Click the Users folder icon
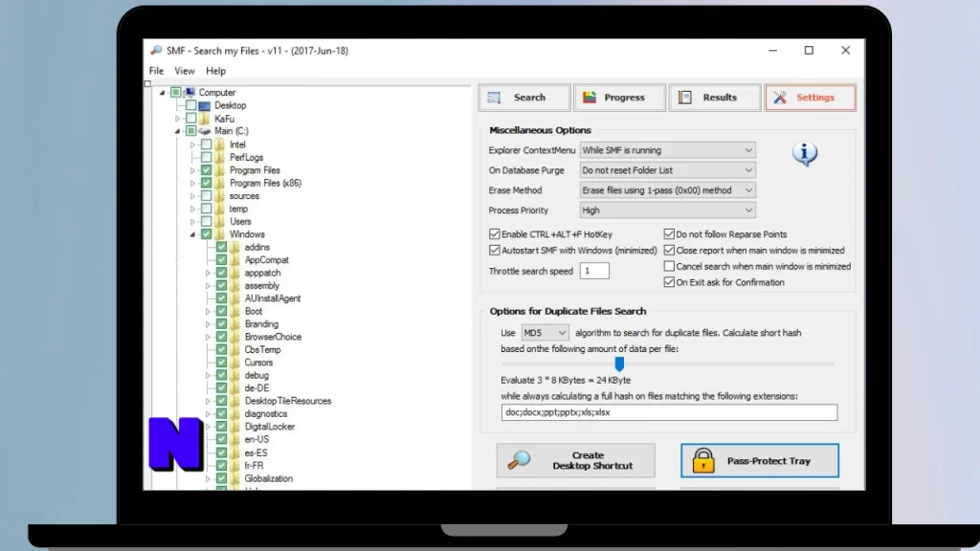This screenshot has height=551, width=980. pos(219,221)
